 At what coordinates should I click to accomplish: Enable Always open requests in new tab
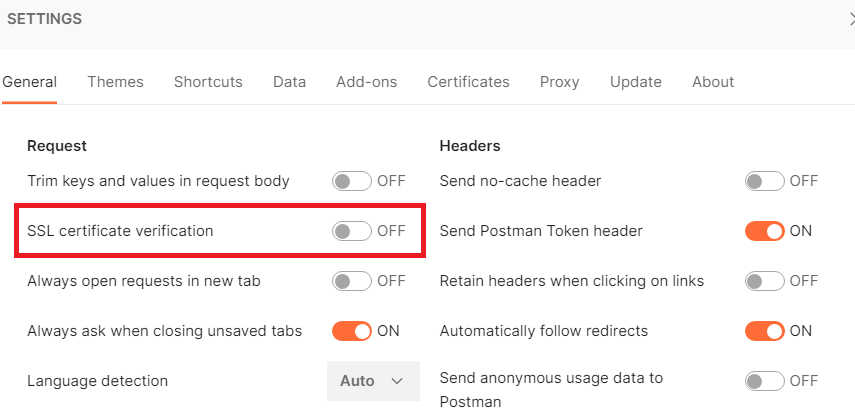[352, 281]
